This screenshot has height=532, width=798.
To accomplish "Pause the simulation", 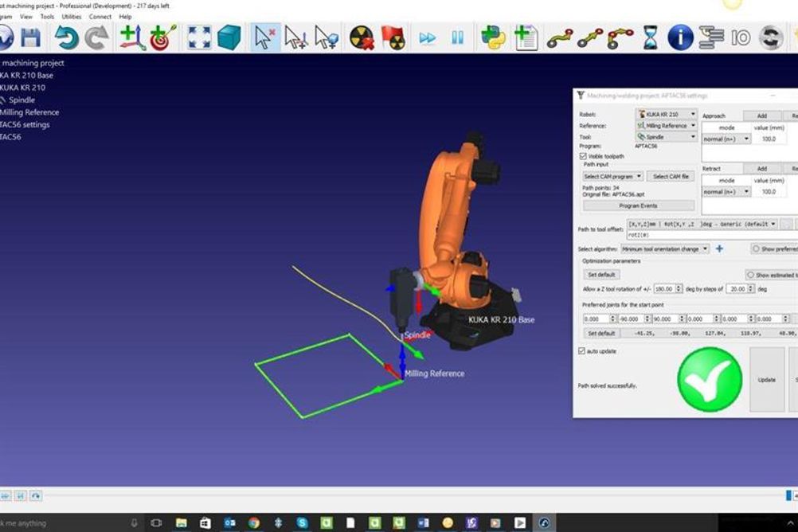I will click(x=457, y=37).
